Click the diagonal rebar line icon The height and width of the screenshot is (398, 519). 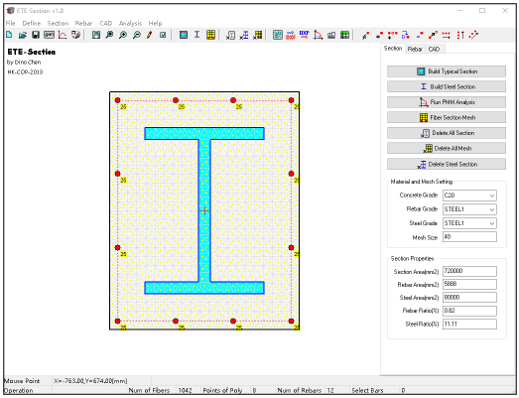(473, 35)
